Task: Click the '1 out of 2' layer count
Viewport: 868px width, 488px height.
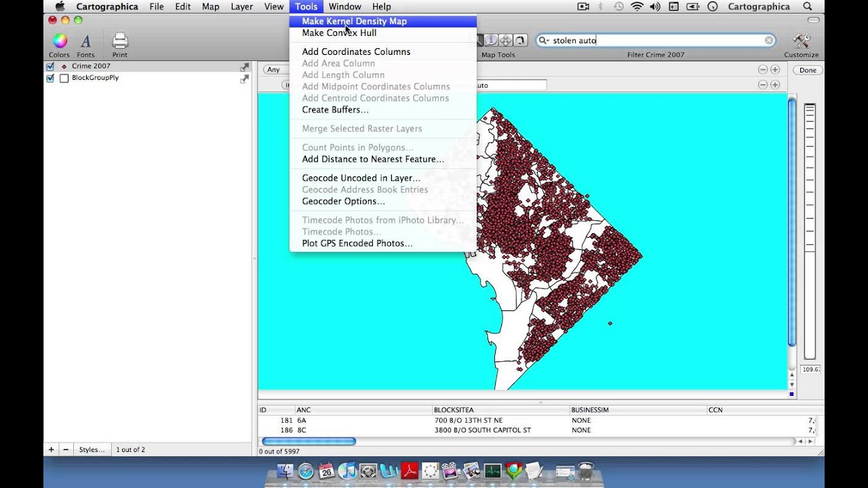Action: [x=130, y=449]
